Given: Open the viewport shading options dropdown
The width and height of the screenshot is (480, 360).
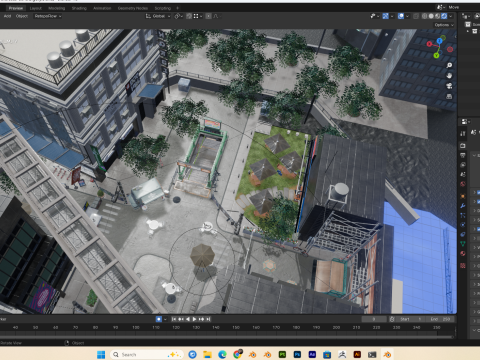Looking at the screenshot, I should click(451, 16).
